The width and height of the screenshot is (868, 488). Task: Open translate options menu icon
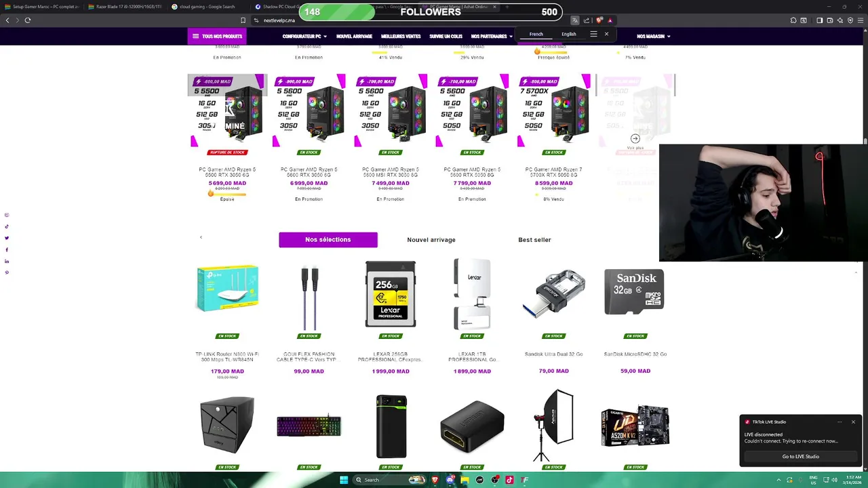click(x=593, y=34)
